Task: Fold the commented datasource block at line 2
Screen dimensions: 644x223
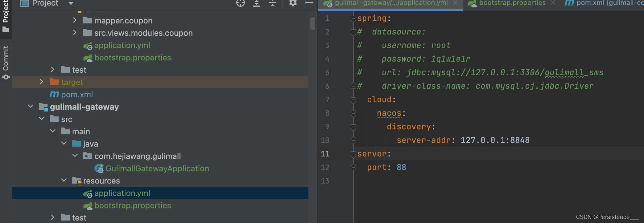Action: 353,32
